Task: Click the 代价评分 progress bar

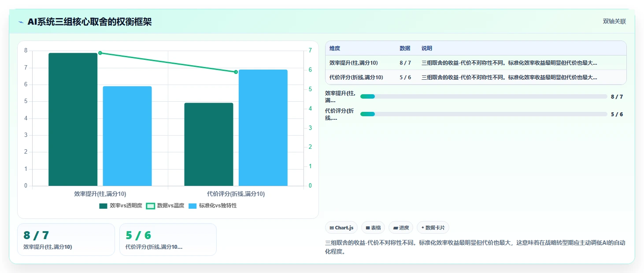Action: click(484, 114)
